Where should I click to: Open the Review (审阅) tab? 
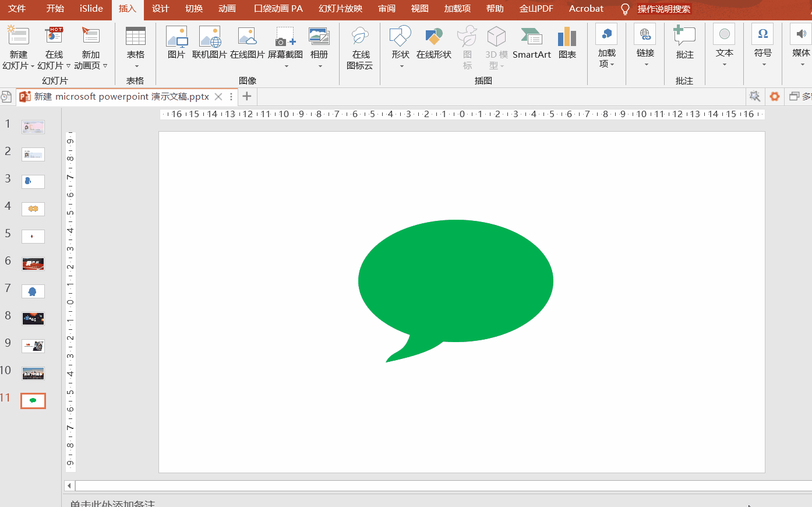(x=387, y=9)
